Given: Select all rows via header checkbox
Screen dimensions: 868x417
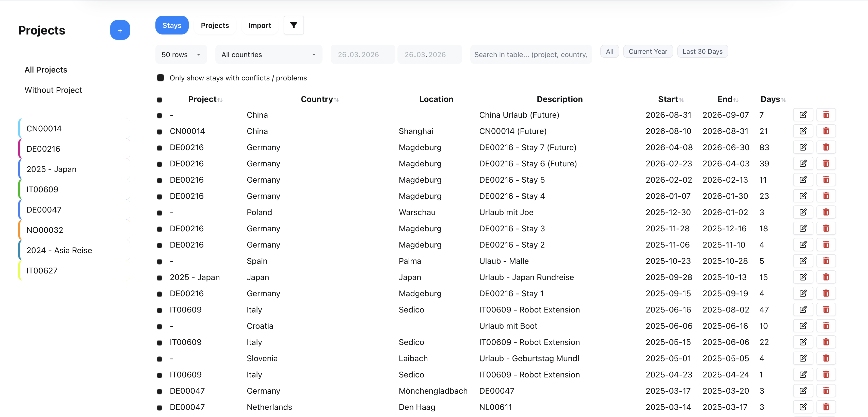Looking at the screenshot, I should (x=160, y=100).
